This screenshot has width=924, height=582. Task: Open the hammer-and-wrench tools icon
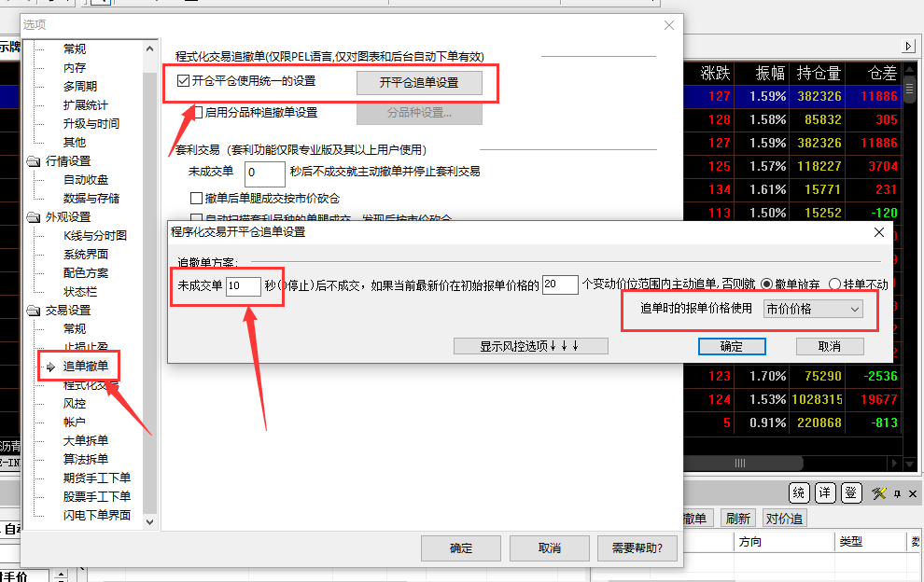[x=878, y=493]
